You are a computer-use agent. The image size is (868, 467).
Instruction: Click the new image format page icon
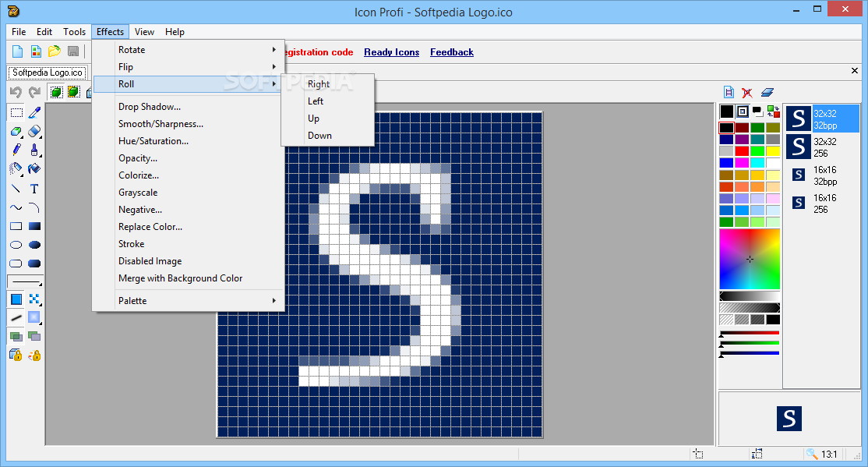[729, 93]
